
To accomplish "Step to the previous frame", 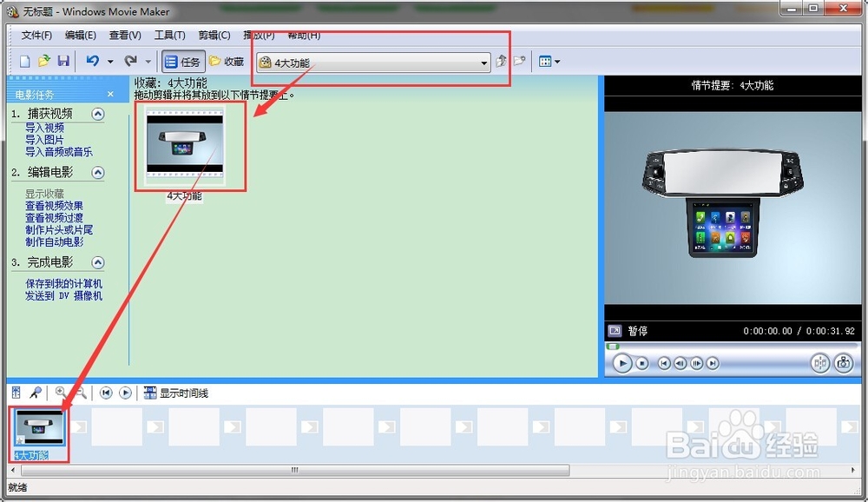I will 681,364.
